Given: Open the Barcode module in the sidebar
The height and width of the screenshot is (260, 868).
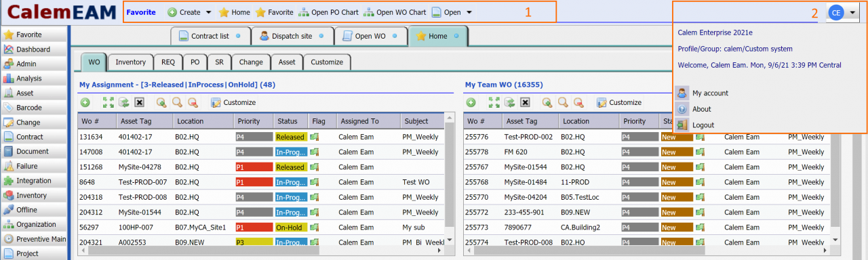Looking at the screenshot, I should coord(34,108).
